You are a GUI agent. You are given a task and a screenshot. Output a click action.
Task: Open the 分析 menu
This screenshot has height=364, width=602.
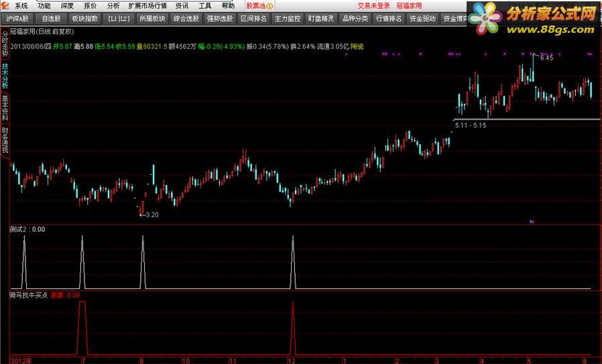(x=113, y=6)
